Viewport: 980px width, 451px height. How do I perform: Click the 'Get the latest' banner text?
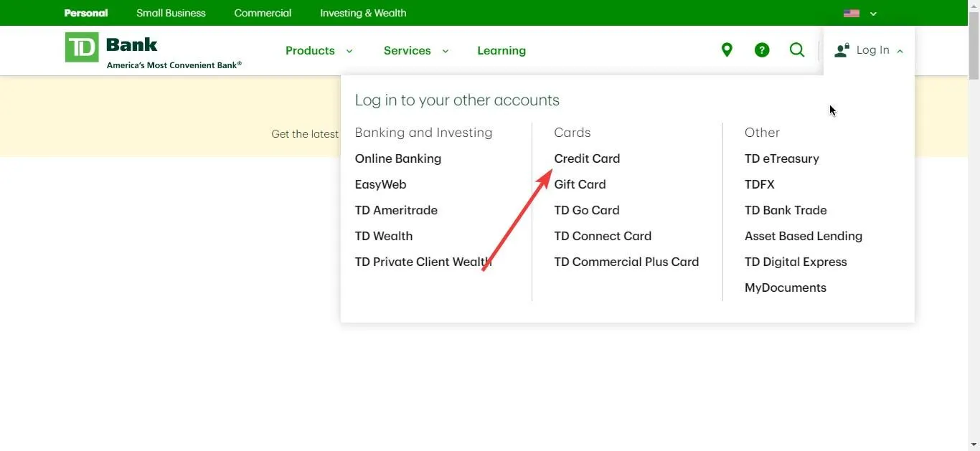305,134
